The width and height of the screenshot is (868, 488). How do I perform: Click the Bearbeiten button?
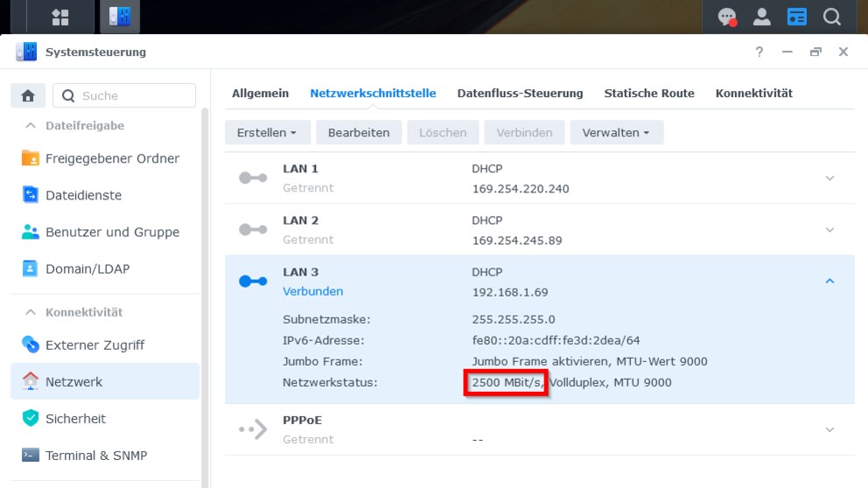[359, 133]
